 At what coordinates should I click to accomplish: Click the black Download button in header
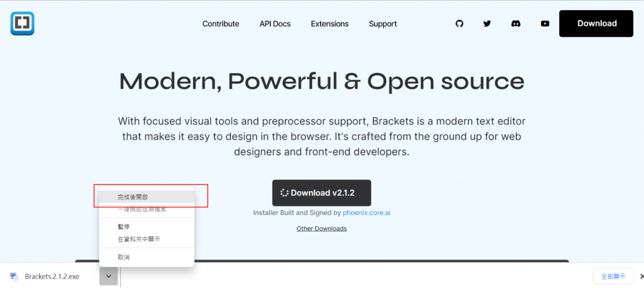(x=596, y=23)
